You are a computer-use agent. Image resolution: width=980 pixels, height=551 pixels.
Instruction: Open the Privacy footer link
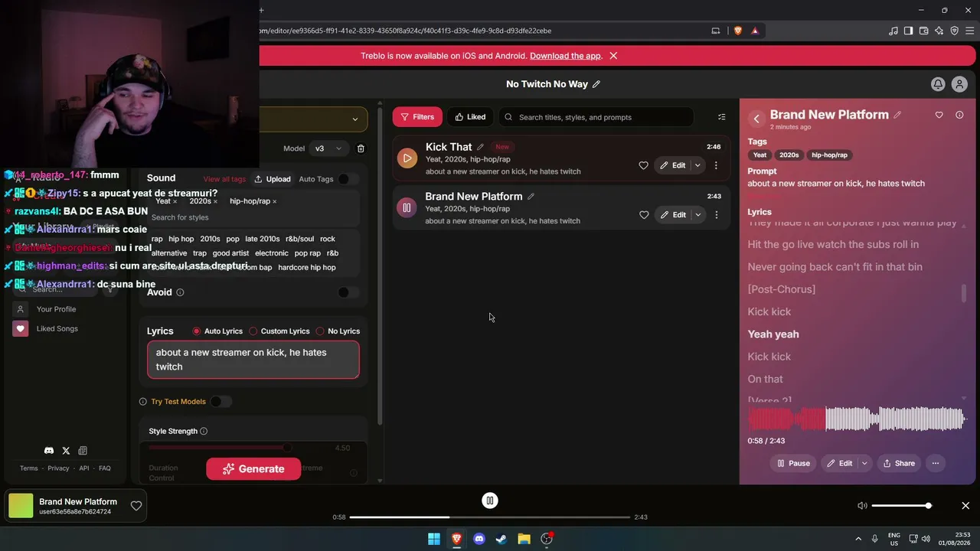click(x=58, y=468)
